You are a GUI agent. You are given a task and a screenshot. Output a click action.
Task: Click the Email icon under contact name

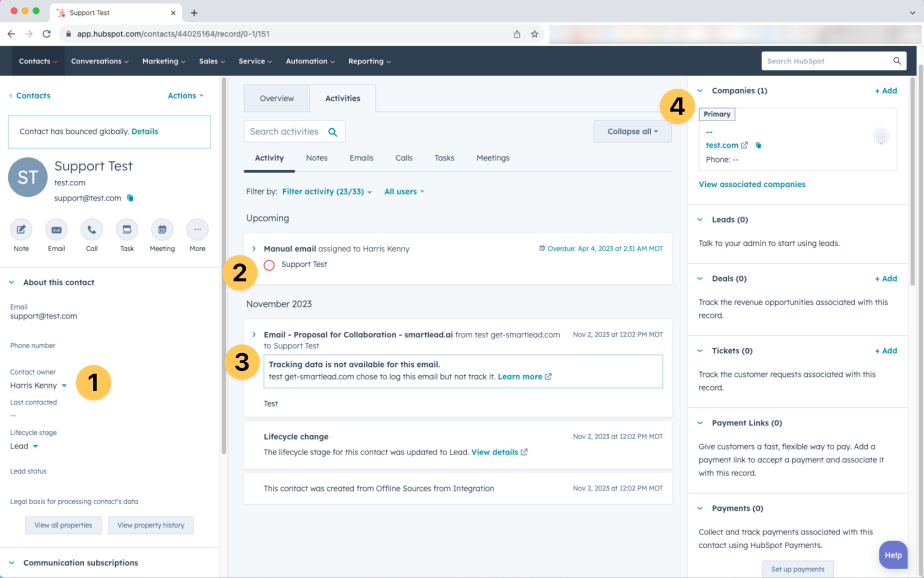(56, 230)
